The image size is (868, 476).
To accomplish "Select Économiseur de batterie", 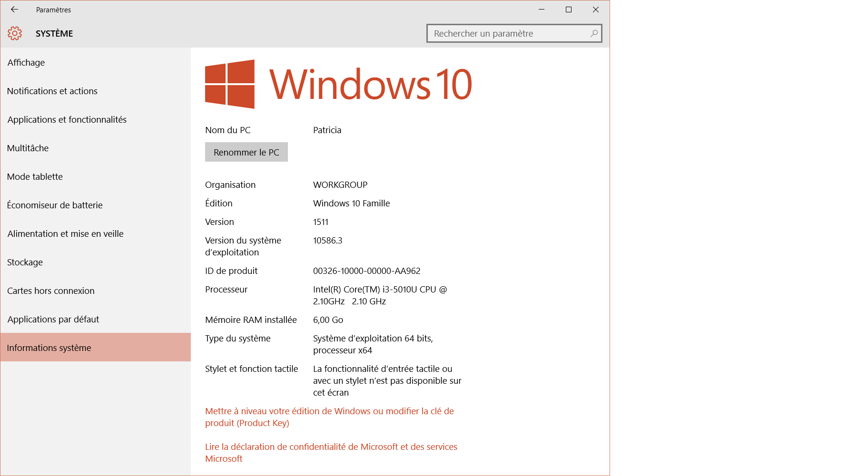I will (x=96, y=205).
